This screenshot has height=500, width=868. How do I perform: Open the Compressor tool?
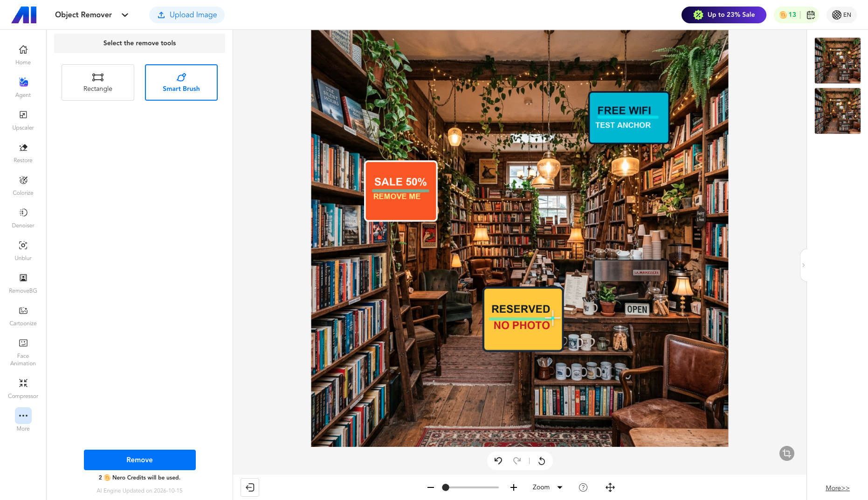[23, 389]
